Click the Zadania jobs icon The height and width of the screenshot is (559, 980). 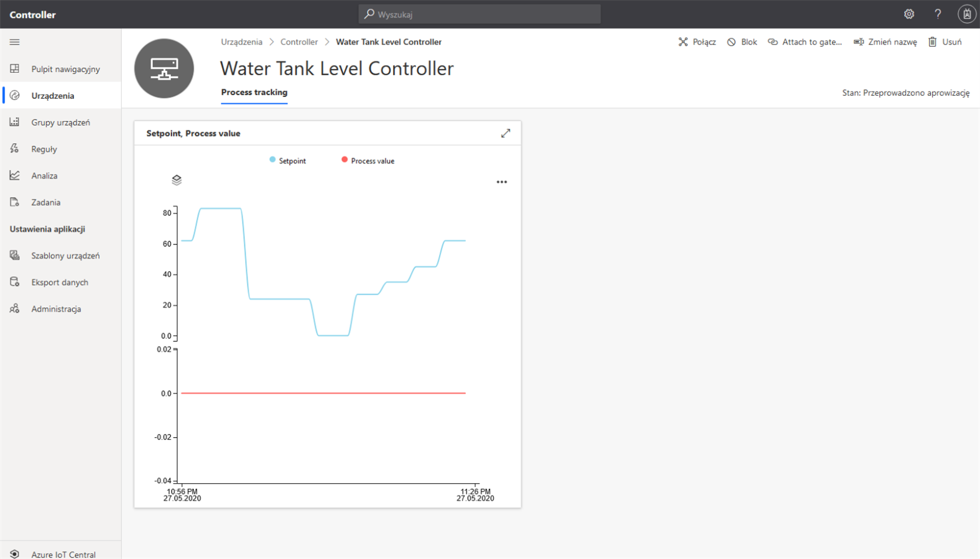click(14, 202)
